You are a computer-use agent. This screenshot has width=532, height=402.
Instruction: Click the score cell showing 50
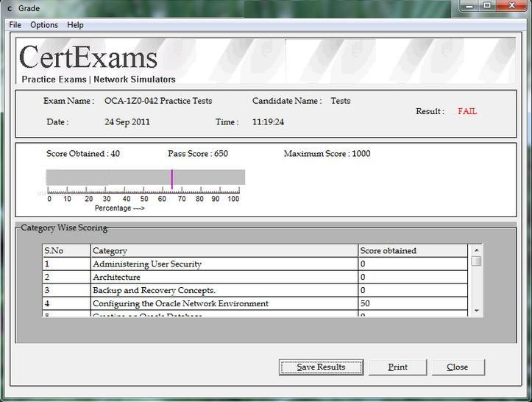click(413, 303)
